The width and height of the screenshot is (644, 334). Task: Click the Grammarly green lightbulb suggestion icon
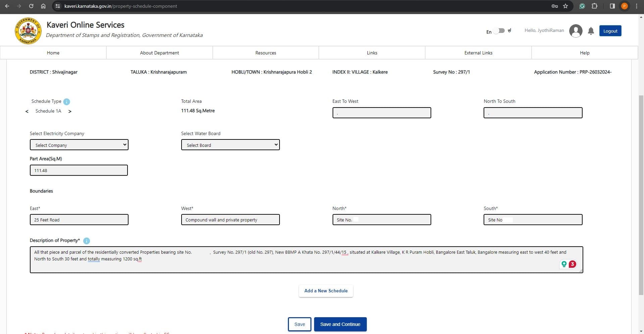[x=564, y=264]
